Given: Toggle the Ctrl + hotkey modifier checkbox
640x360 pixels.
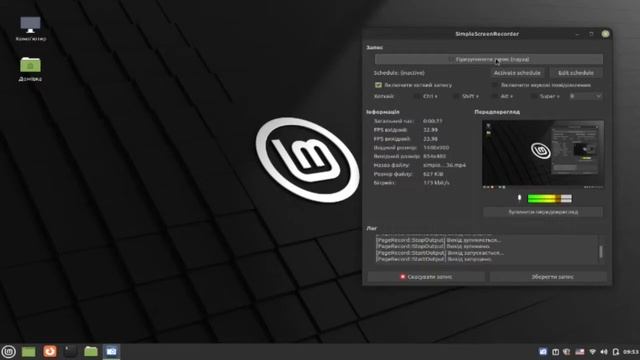Looking at the screenshot, I should point(417,96).
